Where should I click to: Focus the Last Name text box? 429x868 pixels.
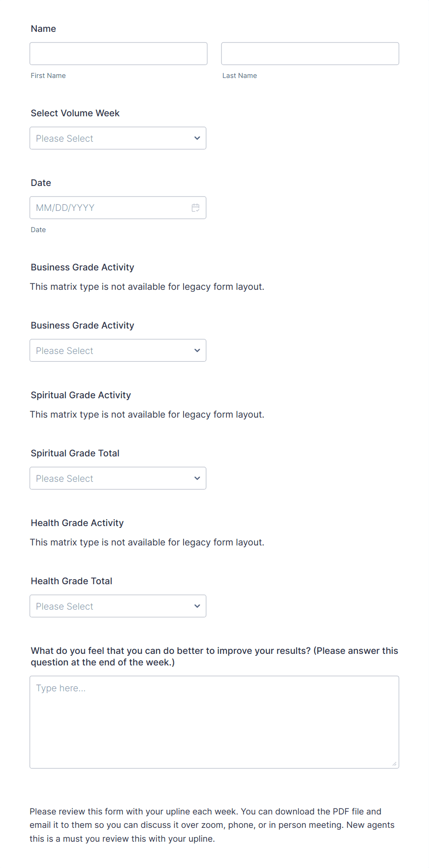click(310, 54)
